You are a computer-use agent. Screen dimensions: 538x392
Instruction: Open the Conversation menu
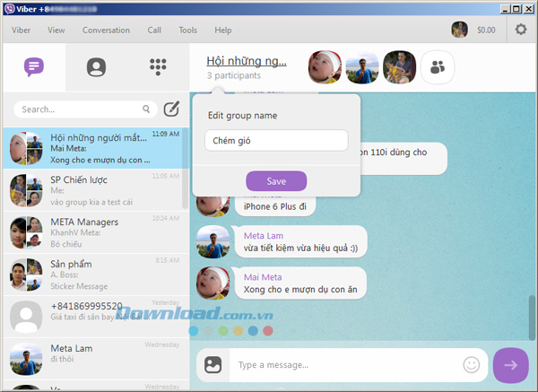point(106,30)
